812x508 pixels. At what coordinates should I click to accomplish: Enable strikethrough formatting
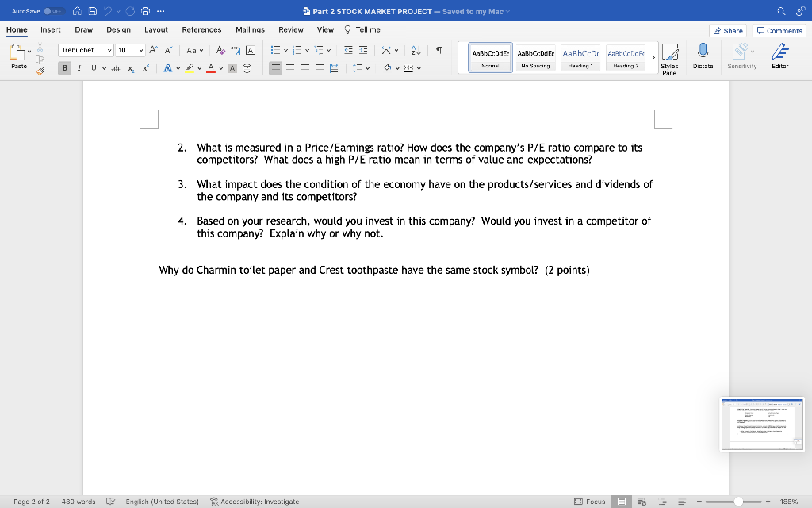tap(117, 68)
